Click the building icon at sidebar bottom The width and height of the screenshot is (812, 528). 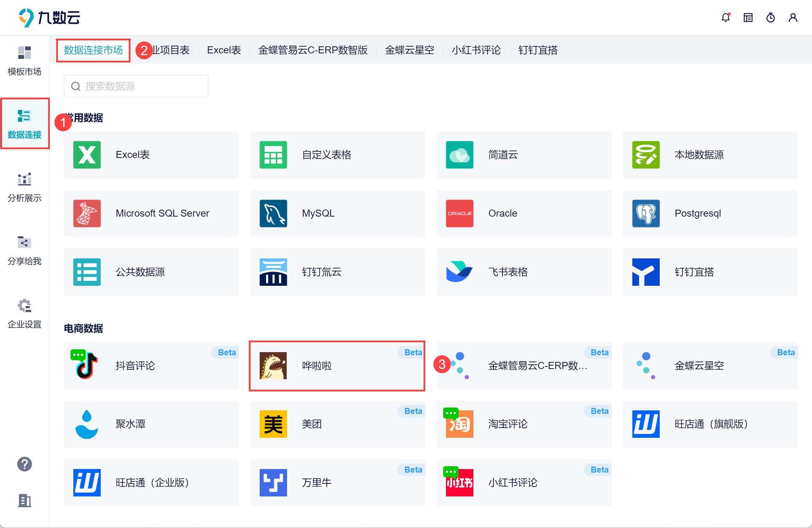25,500
